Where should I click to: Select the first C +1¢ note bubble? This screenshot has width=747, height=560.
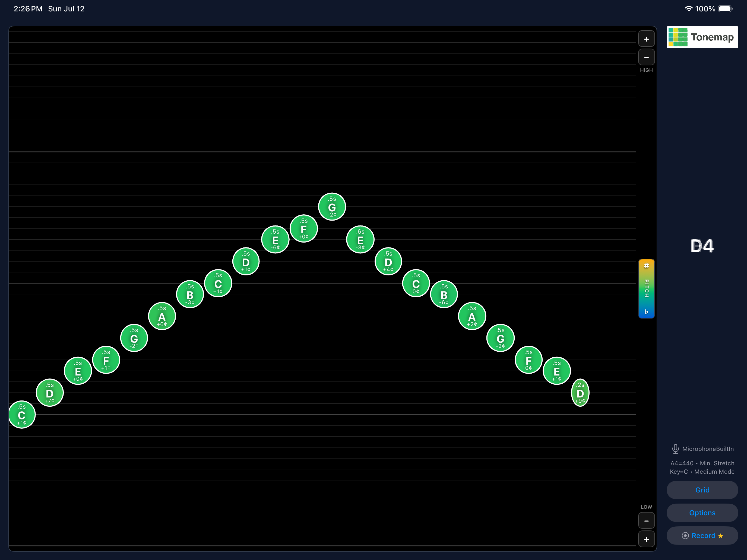coord(22,415)
